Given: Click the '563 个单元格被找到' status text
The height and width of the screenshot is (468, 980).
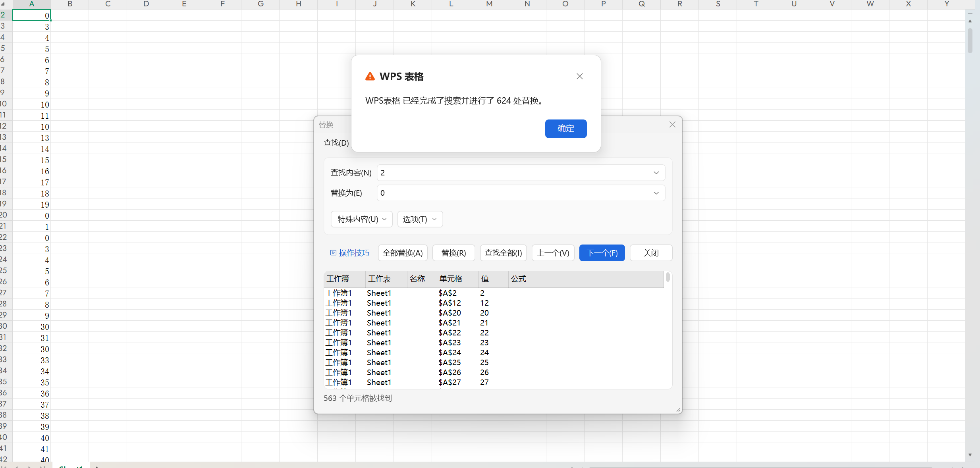Looking at the screenshot, I should coord(357,398).
